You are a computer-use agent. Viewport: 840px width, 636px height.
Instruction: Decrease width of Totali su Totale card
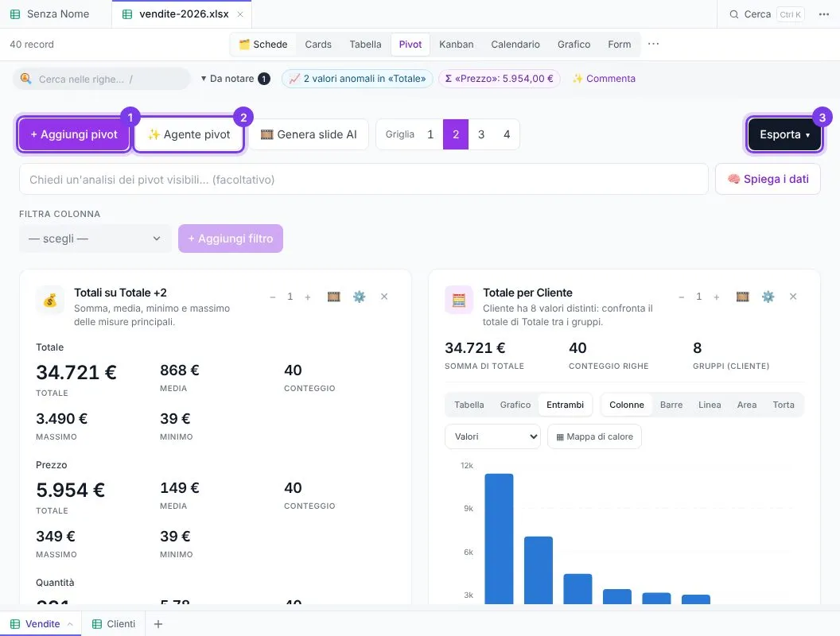pos(273,297)
